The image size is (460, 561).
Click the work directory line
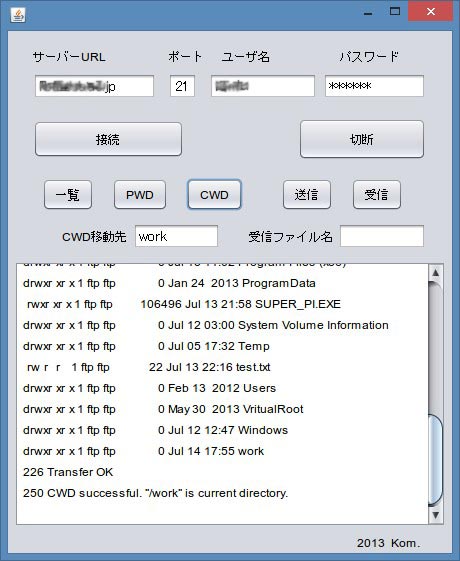point(143,451)
